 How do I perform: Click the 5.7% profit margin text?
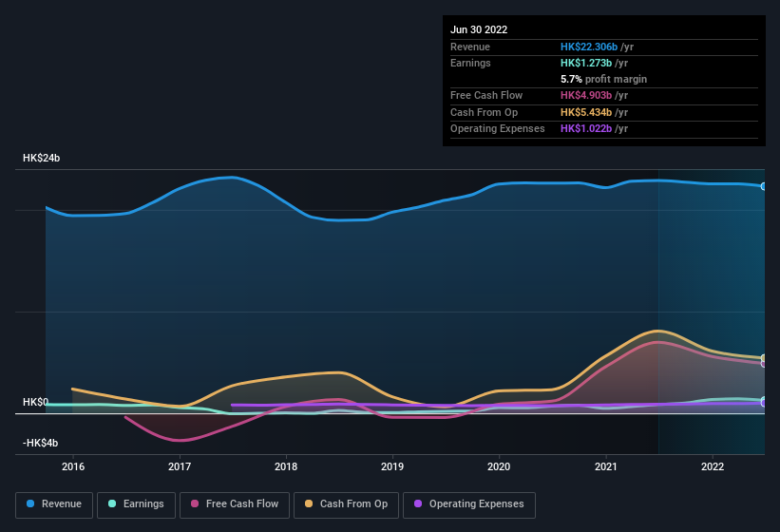tap(604, 79)
